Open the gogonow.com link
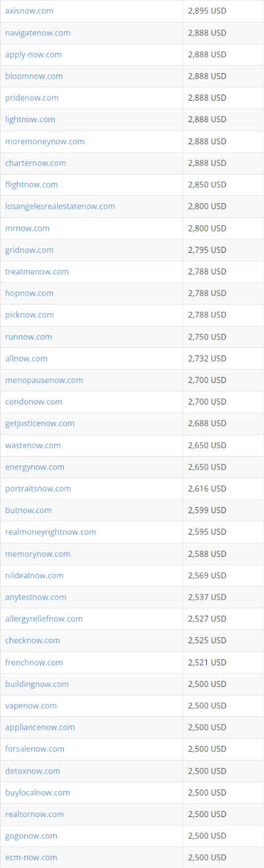Image resolution: width=264 pixels, height=868 pixels. point(31,836)
